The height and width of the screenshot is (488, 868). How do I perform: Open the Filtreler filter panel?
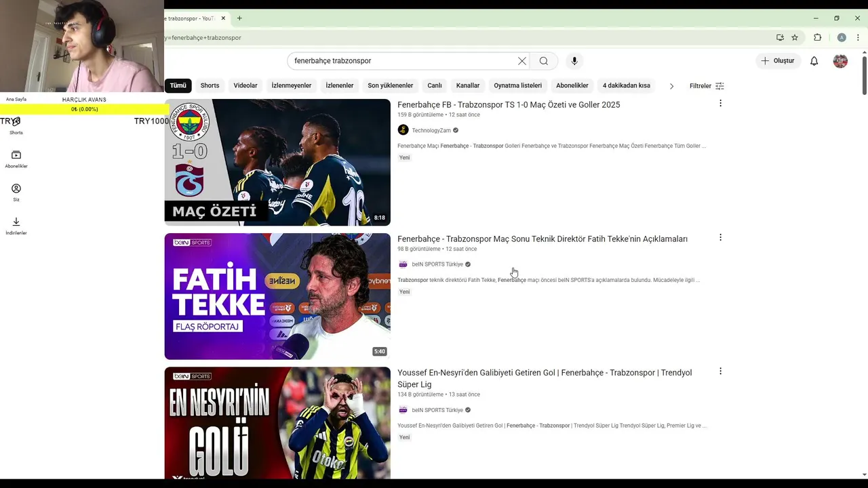pos(707,86)
